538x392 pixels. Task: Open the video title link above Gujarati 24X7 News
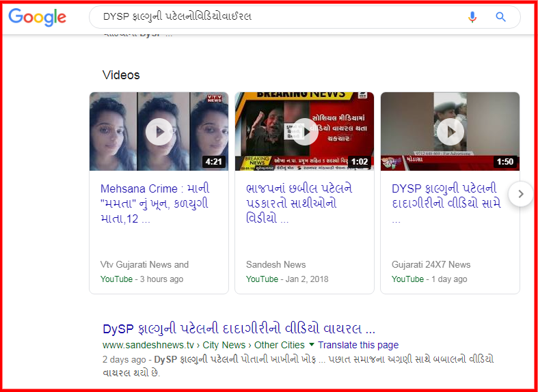point(446,204)
